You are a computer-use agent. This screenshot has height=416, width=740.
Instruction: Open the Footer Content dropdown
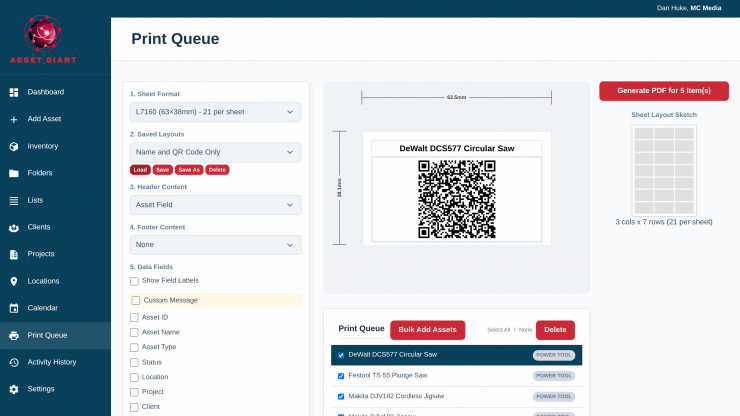coord(216,245)
